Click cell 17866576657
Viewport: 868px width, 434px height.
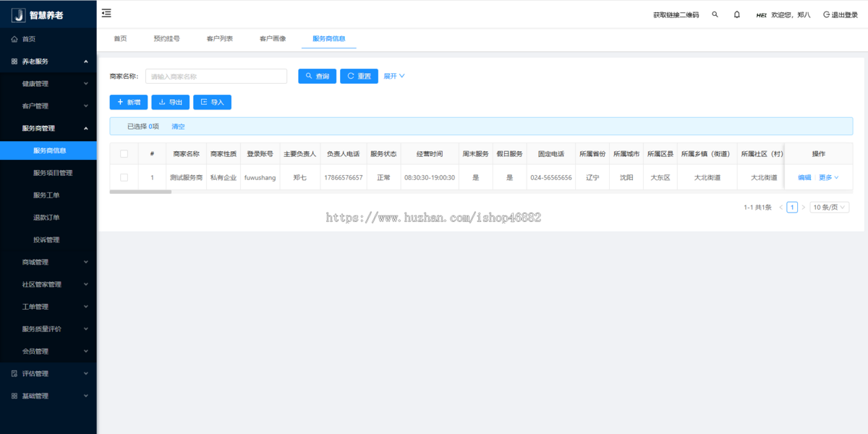click(x=343, y=177)
